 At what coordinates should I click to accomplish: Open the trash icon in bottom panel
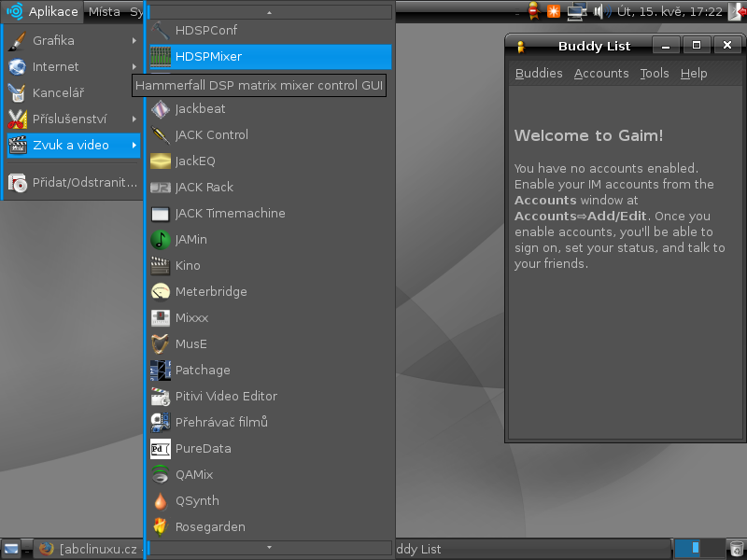[x=736, y=549]
